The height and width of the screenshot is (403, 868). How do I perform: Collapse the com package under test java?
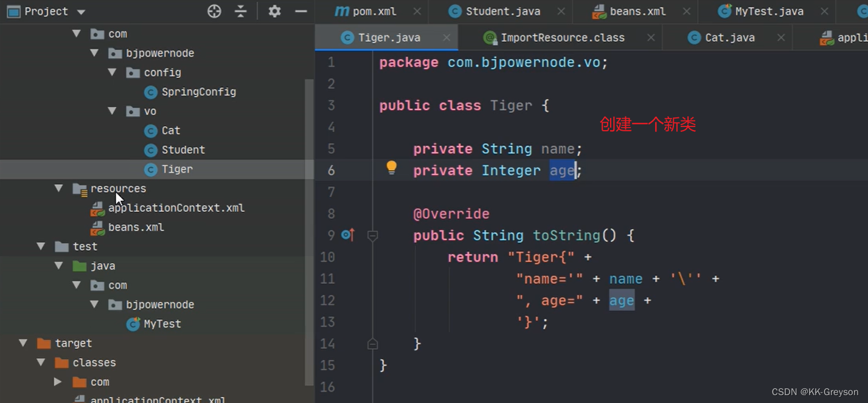point(77,285)
